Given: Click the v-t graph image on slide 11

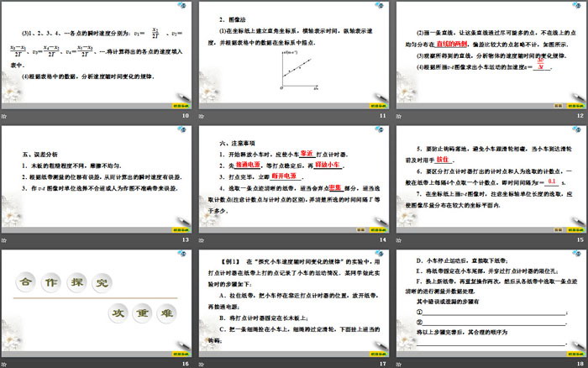Looking at the screenshot, I should pyautogui.click(x=298, y=70).
